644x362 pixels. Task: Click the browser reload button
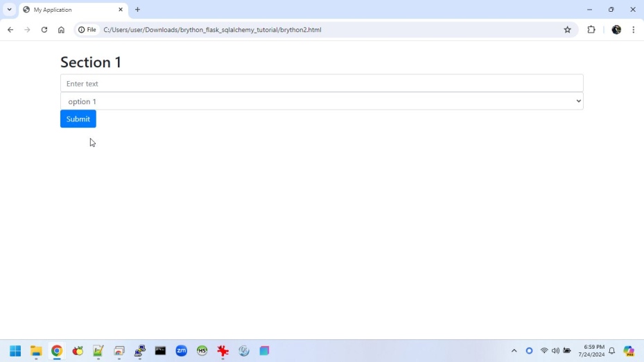coord(44,30)
